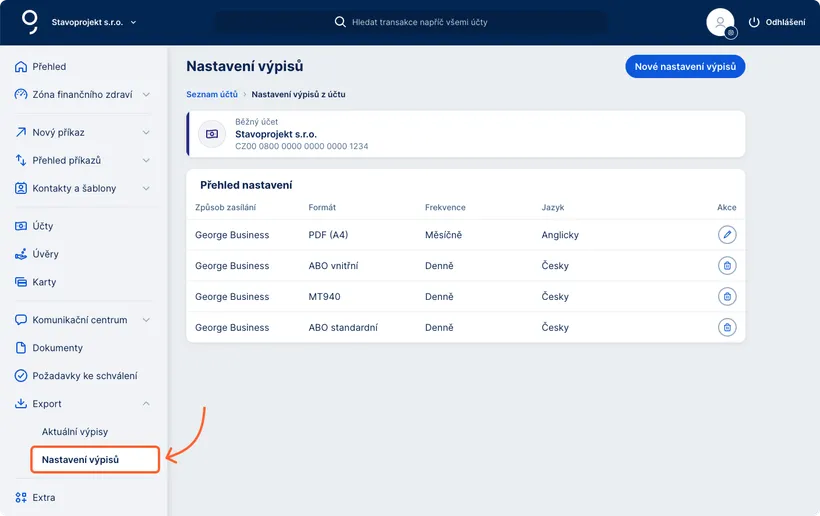
Task: Expand the Nový příkaz submenu
Action: point(146,132)
